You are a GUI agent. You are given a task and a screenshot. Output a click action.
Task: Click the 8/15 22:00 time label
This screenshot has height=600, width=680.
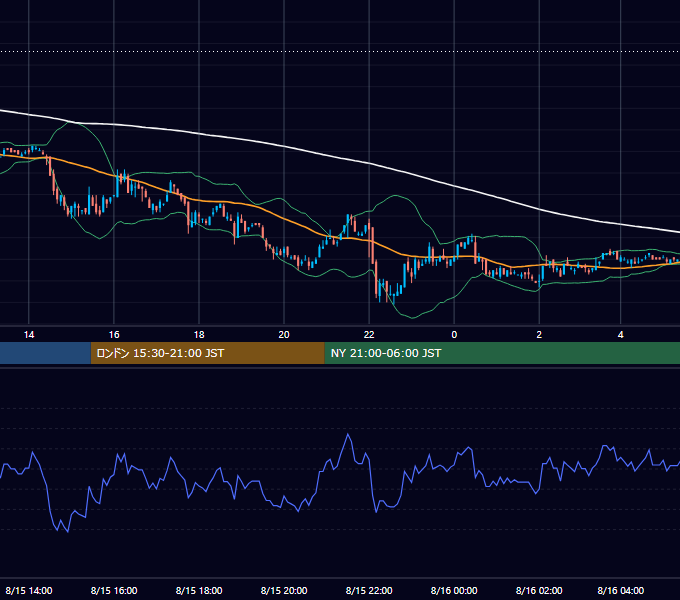click(x=369, y=590)
